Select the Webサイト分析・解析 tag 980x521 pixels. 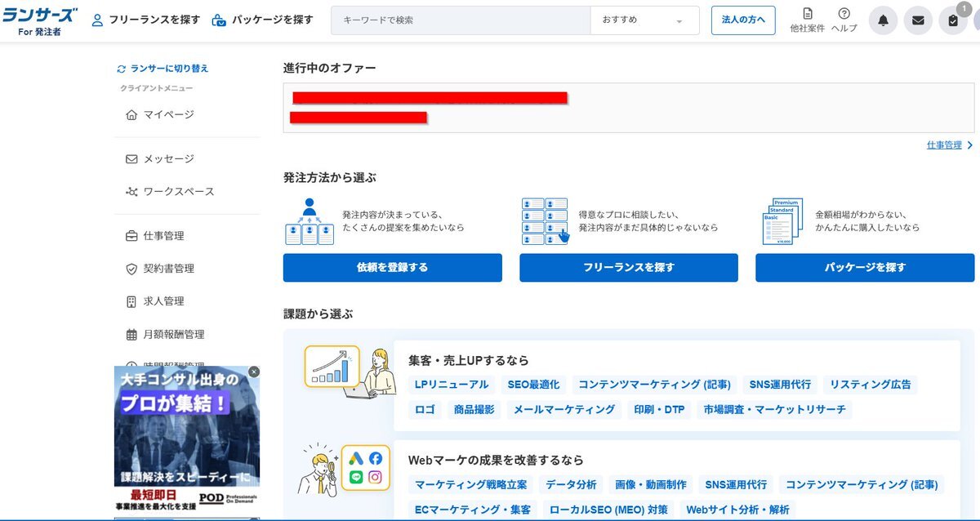pyautogui.click(x=738, y=510)
